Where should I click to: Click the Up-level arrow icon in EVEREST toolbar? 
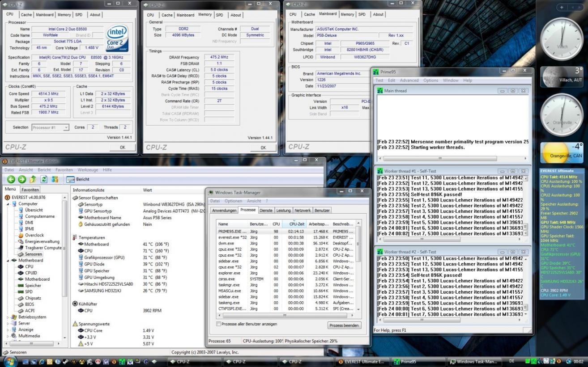33,179
